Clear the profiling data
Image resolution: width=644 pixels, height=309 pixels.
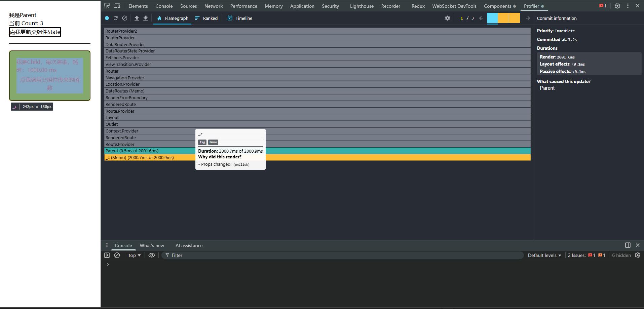tap(125, 18)
